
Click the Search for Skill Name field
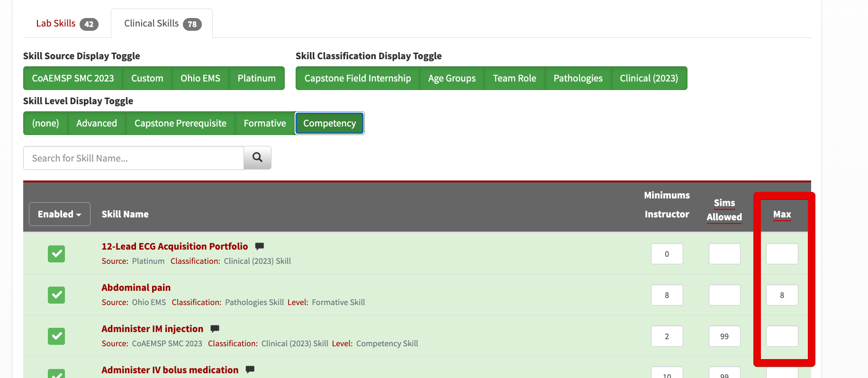click(134, 158)
